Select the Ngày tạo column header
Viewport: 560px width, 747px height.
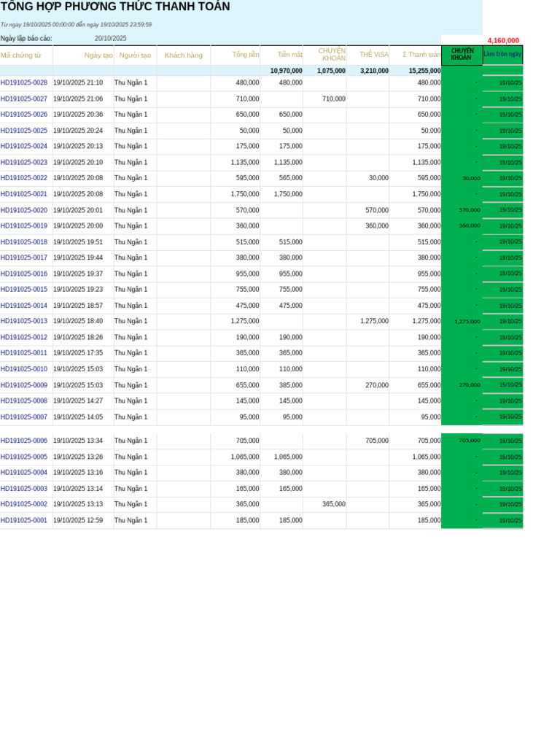tap(98, 55)
